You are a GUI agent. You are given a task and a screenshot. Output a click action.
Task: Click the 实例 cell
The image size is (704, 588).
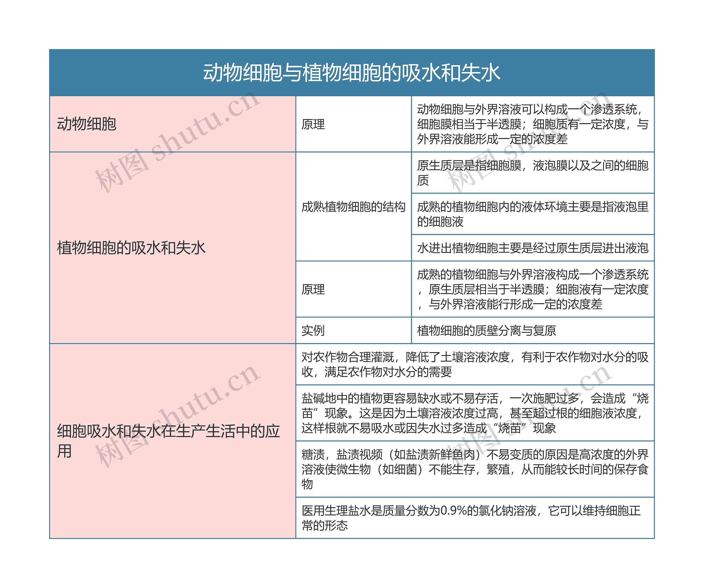[x=353, y=330]
